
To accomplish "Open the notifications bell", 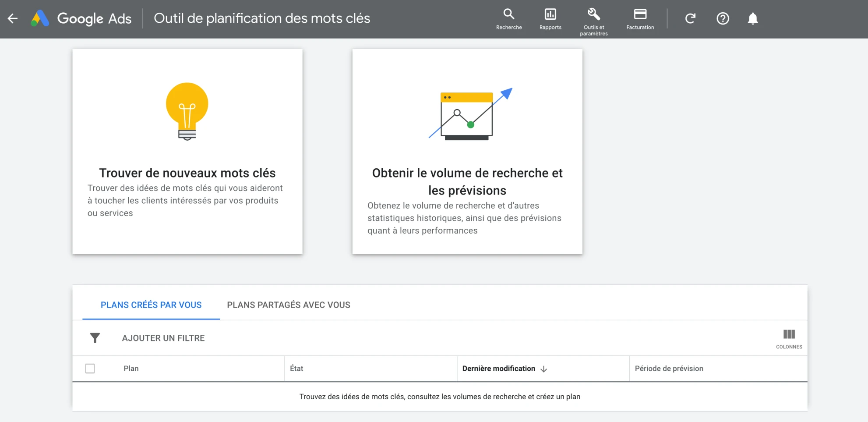I will [x=753, y=18].
